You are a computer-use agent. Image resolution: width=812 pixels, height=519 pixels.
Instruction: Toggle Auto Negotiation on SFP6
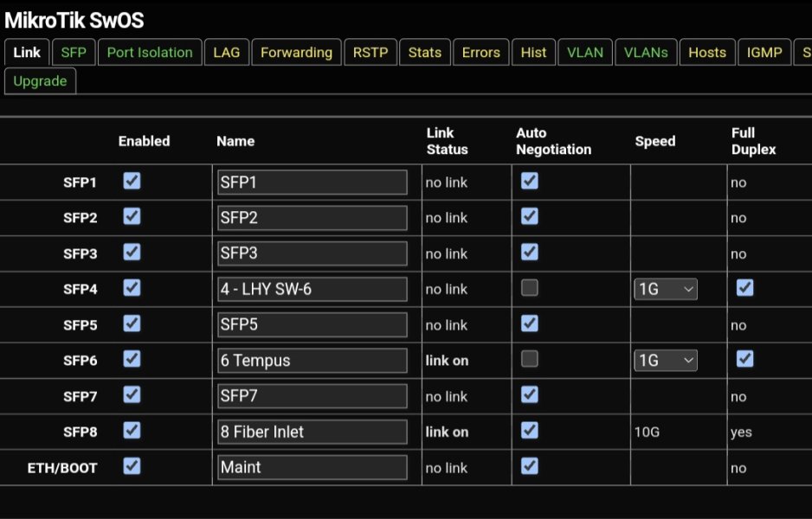530,359
